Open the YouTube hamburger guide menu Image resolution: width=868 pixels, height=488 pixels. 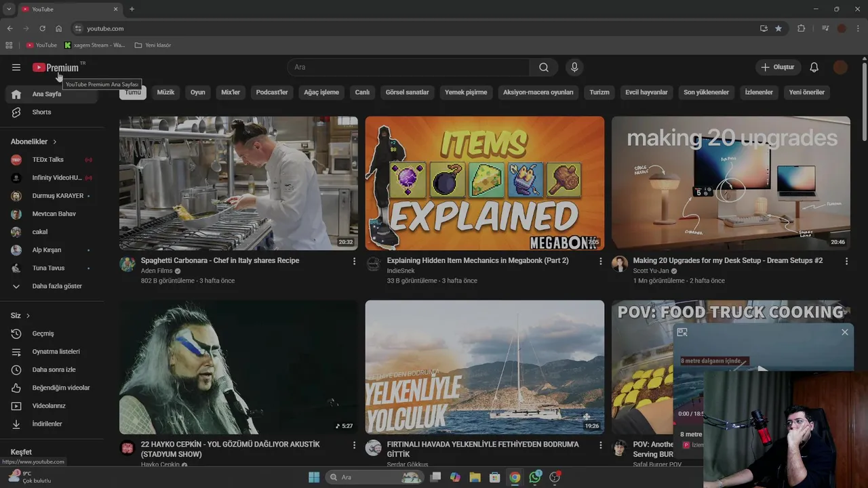coord(16,67)
